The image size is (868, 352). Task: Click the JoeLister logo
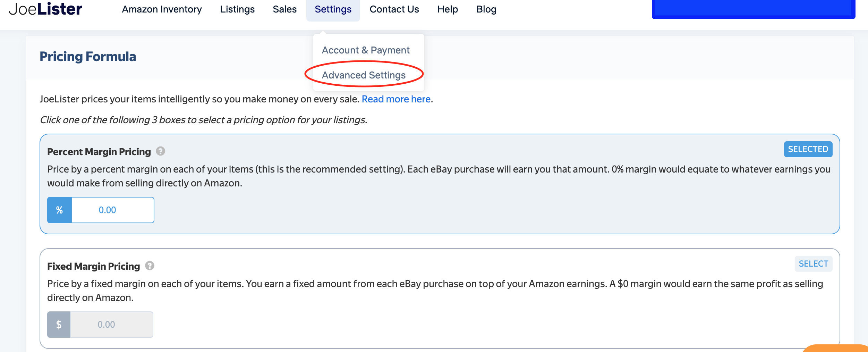tap(45, 9)
